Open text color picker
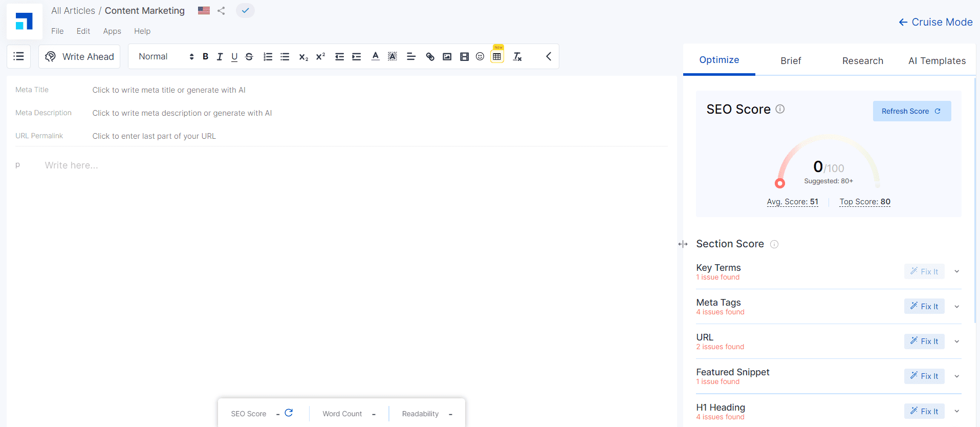 tap(376, 57)
